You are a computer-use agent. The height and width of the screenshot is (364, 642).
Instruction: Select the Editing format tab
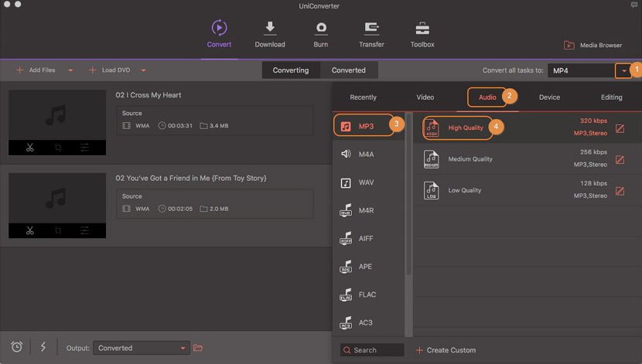(611, 97)
